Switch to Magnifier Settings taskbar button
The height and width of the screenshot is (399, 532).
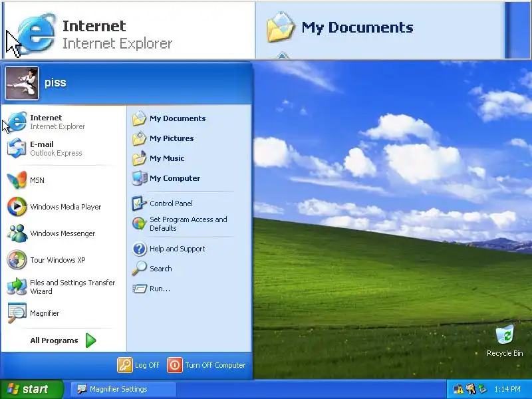pyautogui.click(x=124, y=389)
